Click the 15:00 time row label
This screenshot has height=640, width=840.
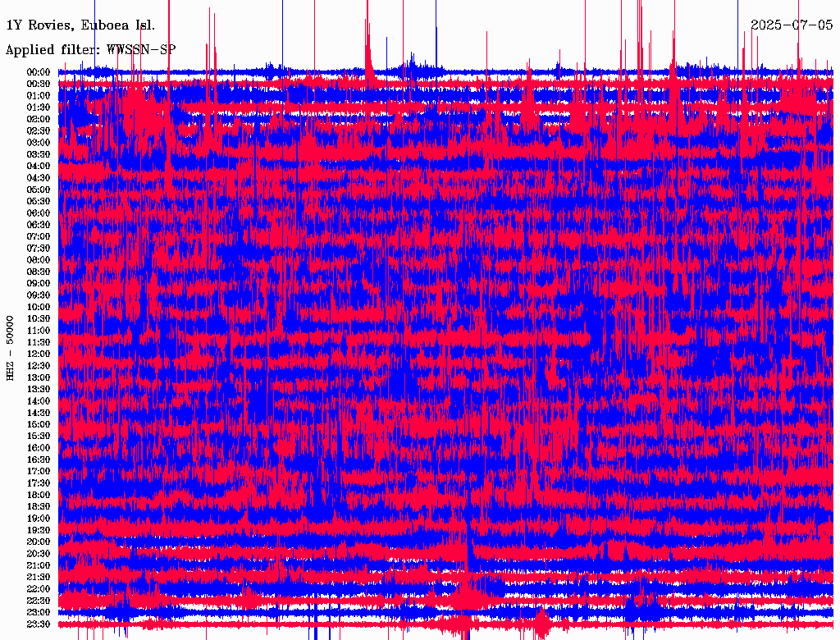coord(39,424)
